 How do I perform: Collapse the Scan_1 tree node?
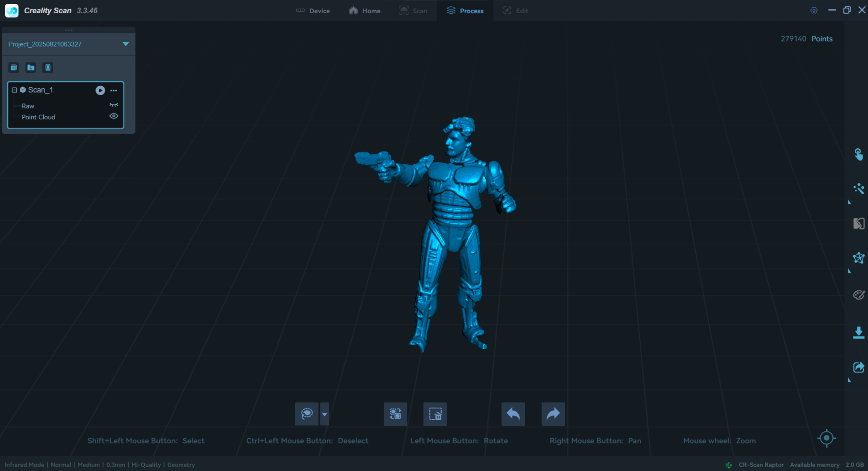tap(14, 90)
